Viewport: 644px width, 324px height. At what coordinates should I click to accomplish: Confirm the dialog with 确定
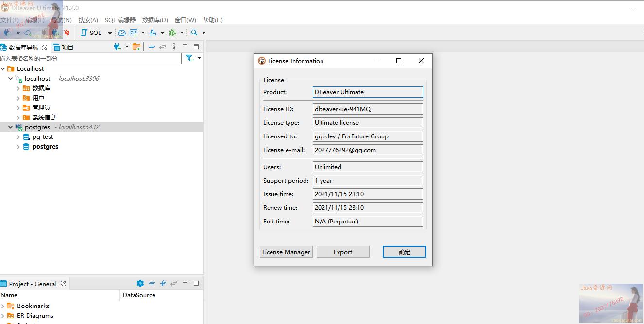point(405,252)
